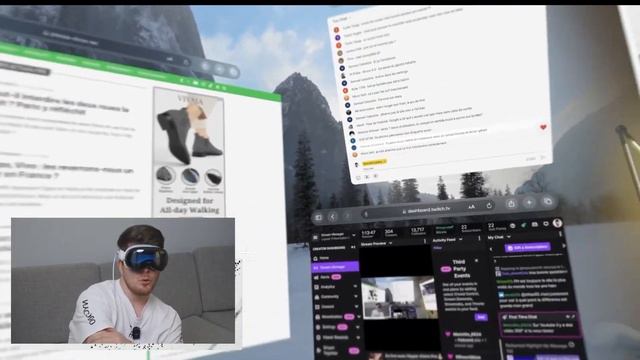This screenshot has height=360, width=640.
Task: Click the shoe advertisement image
Action: (189, 152)
